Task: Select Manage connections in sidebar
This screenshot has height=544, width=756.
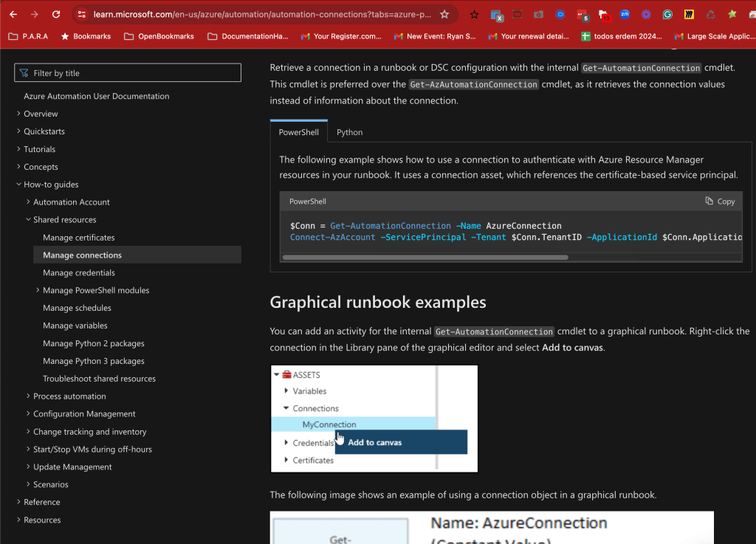Action: click(137, 255)
